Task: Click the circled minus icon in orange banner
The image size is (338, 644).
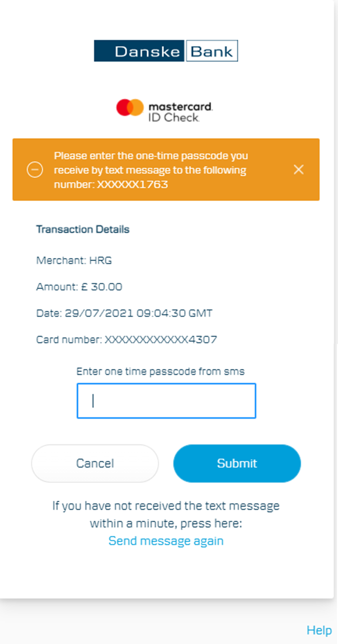Action: point(35,170)
